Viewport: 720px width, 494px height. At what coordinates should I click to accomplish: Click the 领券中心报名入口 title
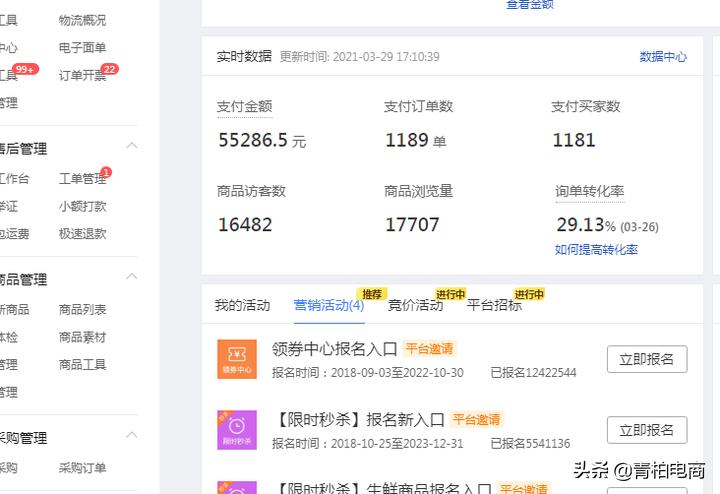coord(334,349)
